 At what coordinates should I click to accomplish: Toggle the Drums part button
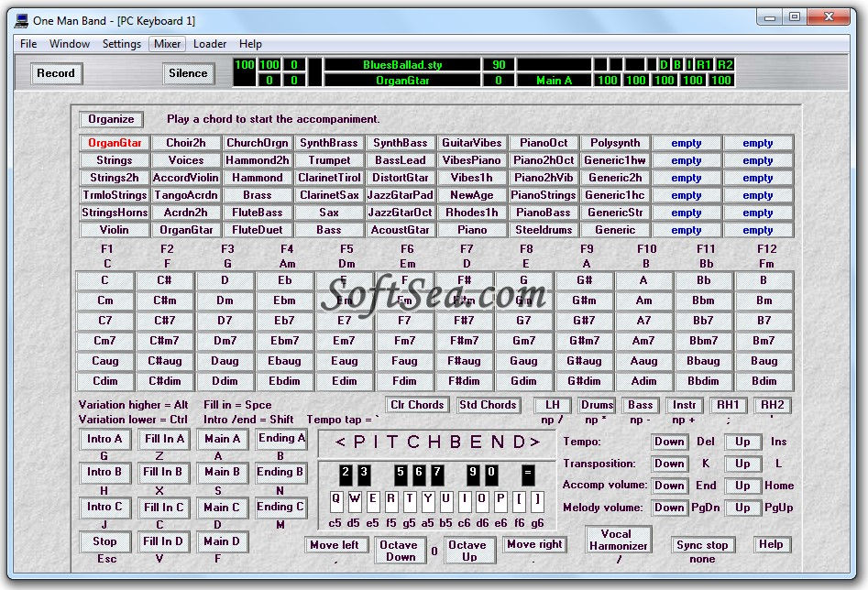(x=597, y=405)
